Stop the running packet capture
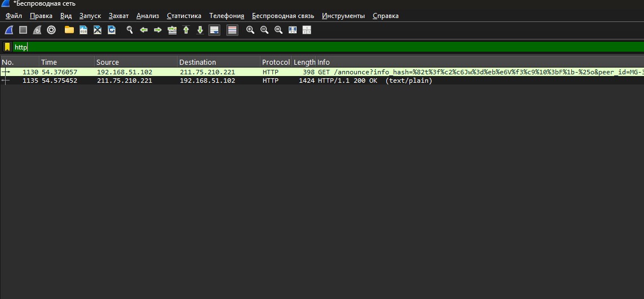 pyautogui.click(x=23, y=30)
